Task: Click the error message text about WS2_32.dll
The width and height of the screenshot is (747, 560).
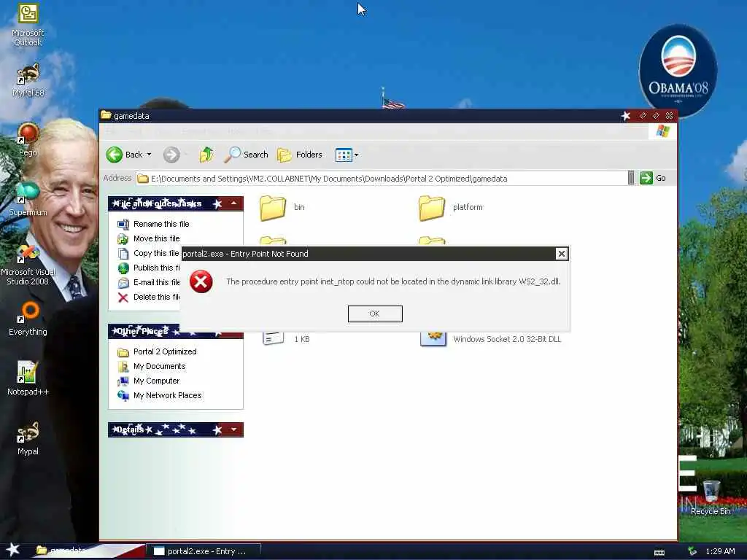Action: click(393, 281)
